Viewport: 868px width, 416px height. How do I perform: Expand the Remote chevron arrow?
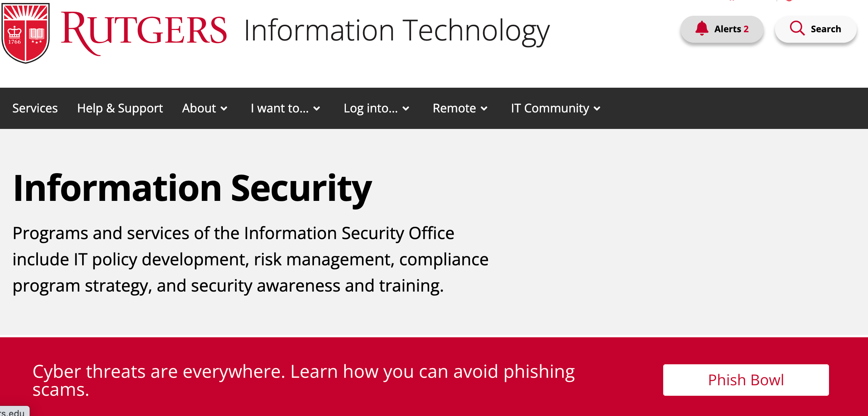[x=484, y=109]
